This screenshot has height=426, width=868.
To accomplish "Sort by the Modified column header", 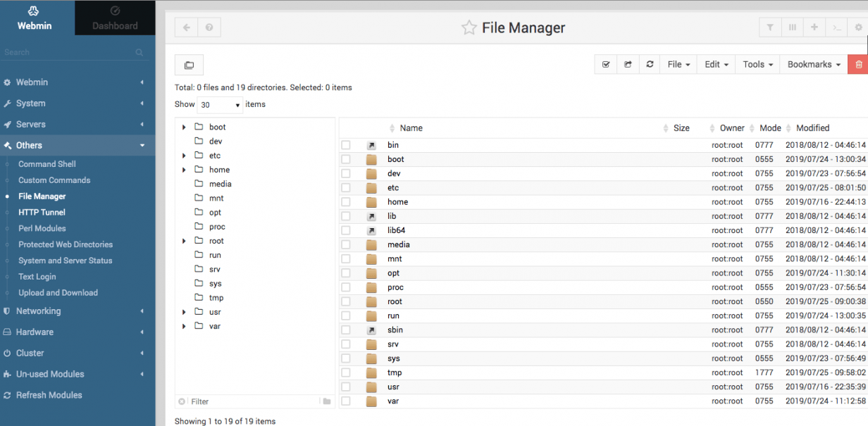I will click(812, 128).
